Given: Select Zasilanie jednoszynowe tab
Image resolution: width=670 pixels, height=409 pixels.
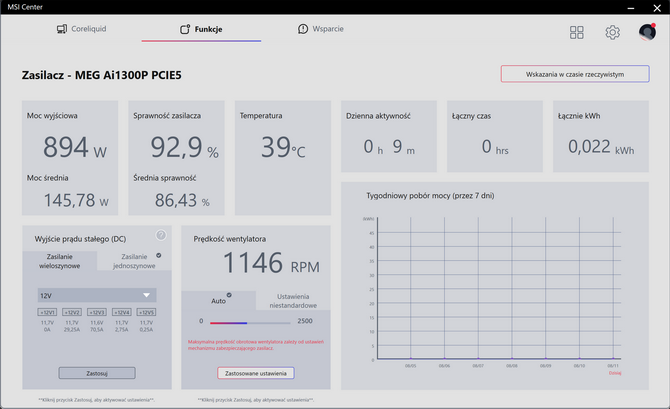Looking at the screenshot, I should click(134, 261).
